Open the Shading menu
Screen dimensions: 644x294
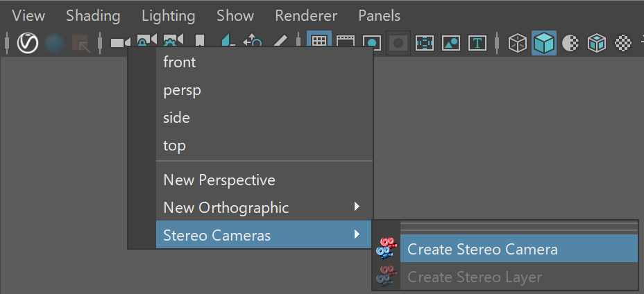(x=93, y=16)
